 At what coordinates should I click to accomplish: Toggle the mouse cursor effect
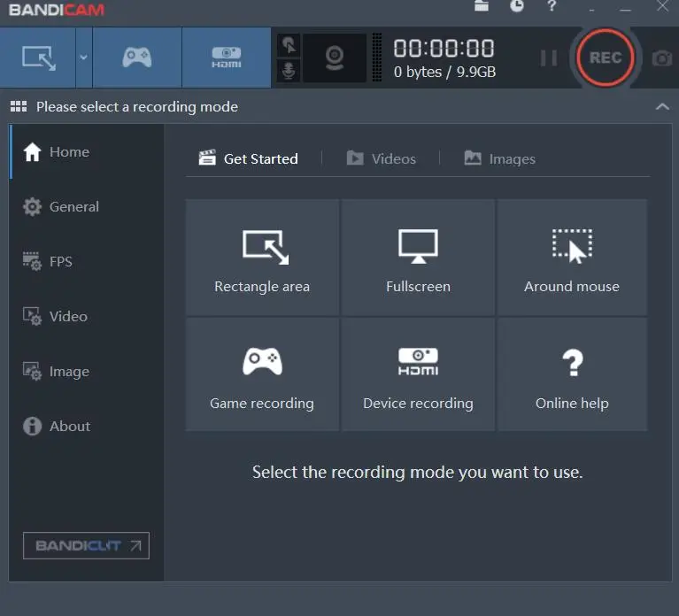click(289, 46)
